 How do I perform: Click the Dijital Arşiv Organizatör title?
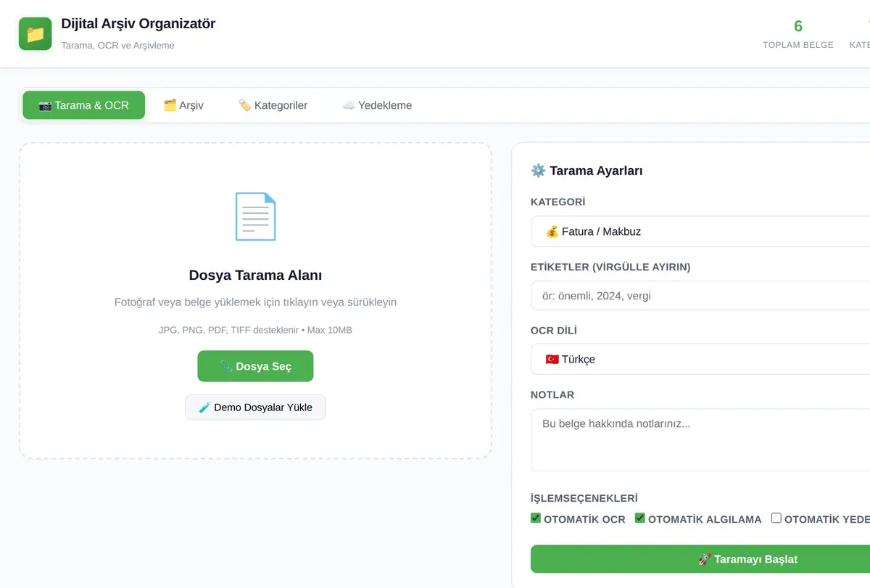pyautogui.click(x=138, y=23)
